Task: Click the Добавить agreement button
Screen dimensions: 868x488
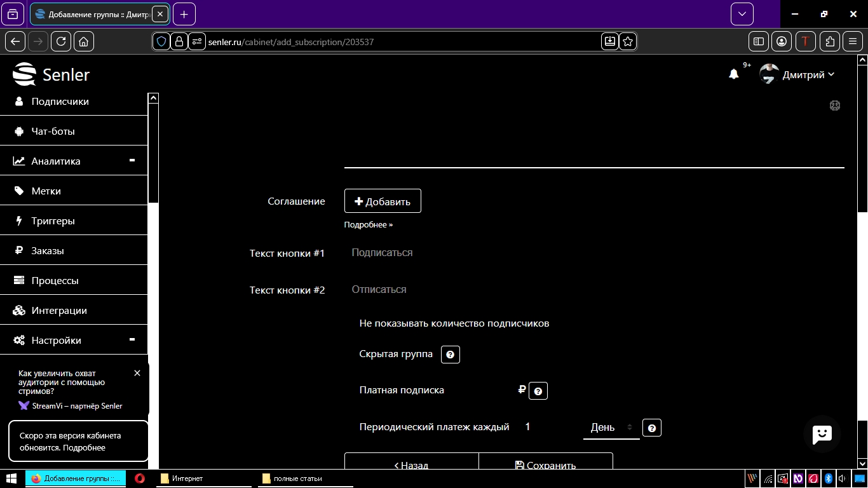Action: coord(383,201)
